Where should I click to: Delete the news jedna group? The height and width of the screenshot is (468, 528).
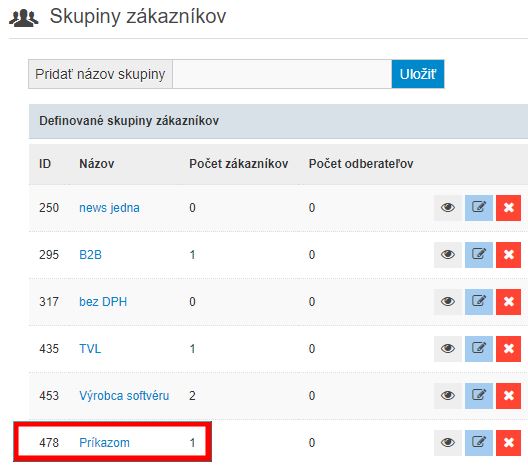coord(508,208)
